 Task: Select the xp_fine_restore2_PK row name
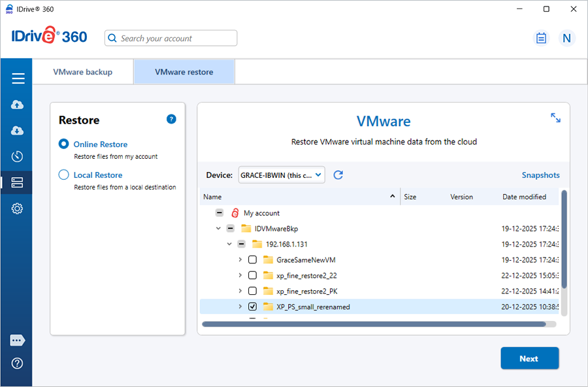pos(307,292)
